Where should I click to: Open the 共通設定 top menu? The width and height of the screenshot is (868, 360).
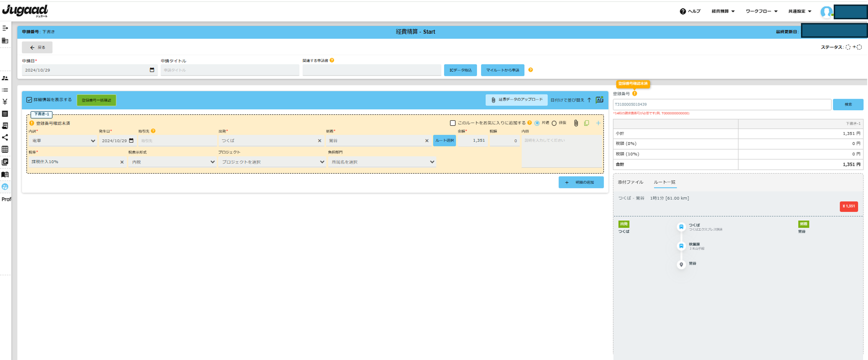pos(800,11)
